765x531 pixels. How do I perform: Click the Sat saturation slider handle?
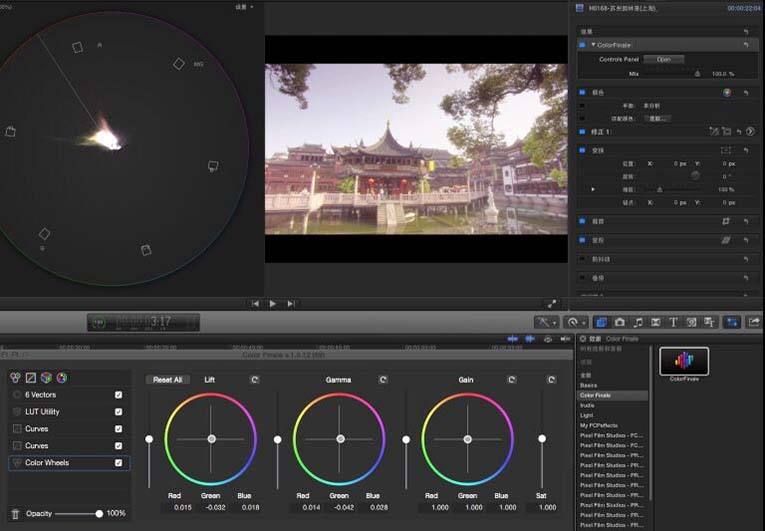542,439
